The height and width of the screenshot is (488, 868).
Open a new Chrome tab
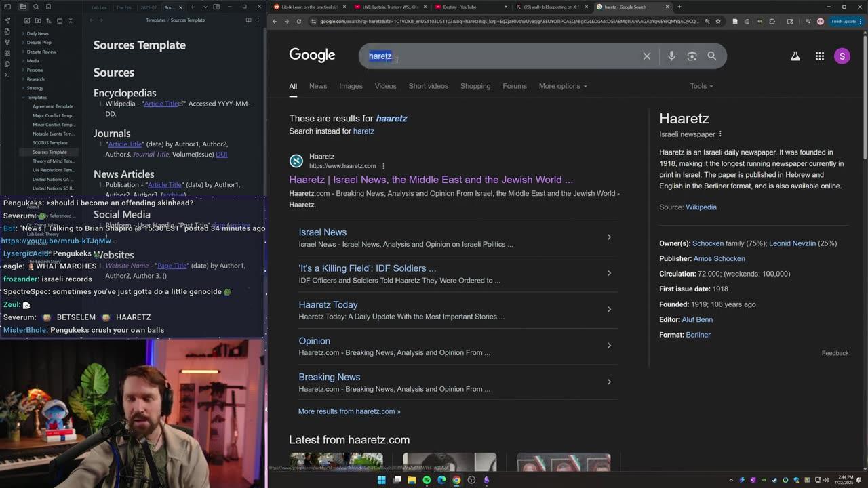click(679, 7)
